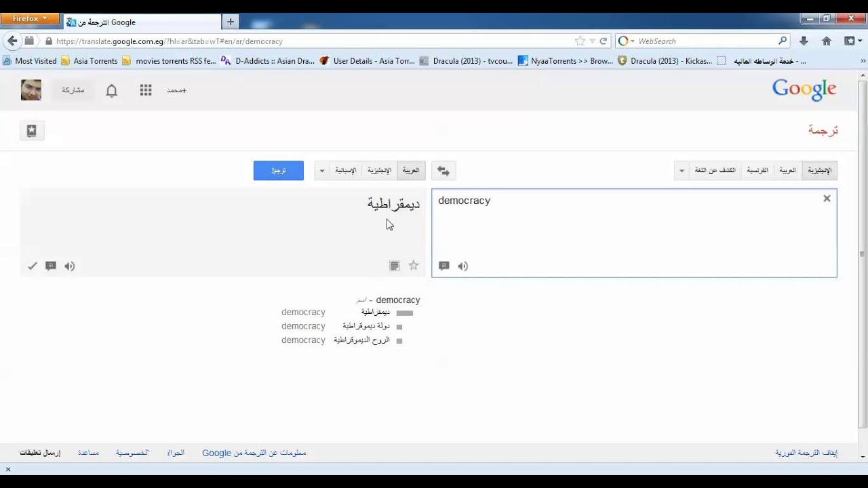Viewport: 868px width, 488px height.
Task: Select the Google Translate browser tab
Action: (142, 22)
